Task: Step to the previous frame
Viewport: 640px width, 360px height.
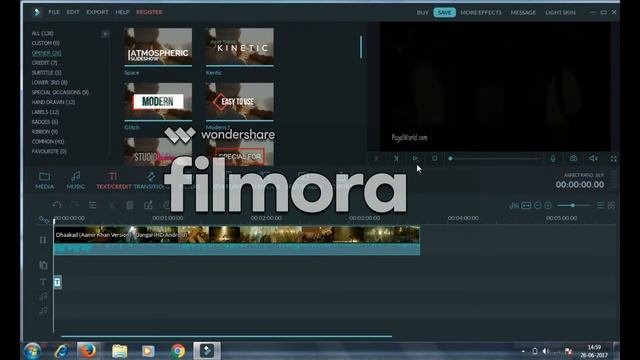Action: coord(377,158)
